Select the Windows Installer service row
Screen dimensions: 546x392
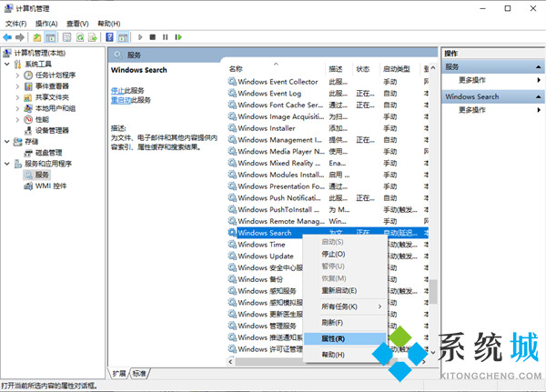[x=328, y=128]
